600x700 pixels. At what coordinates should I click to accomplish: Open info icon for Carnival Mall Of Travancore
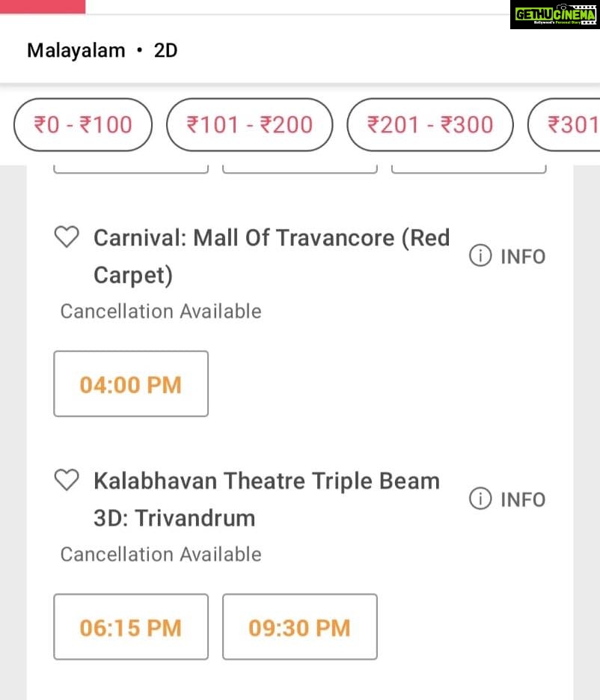(x=507, y=256)
